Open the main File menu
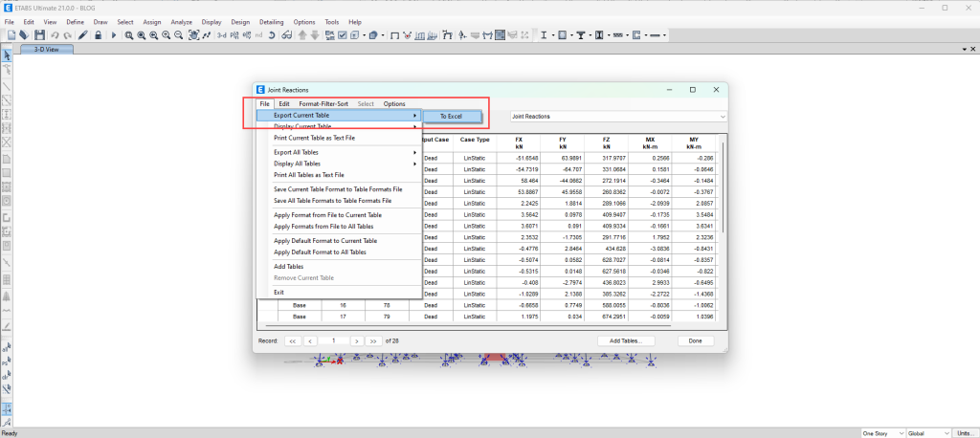This screenshot has width=980, height=438. (x=10, y=22)
